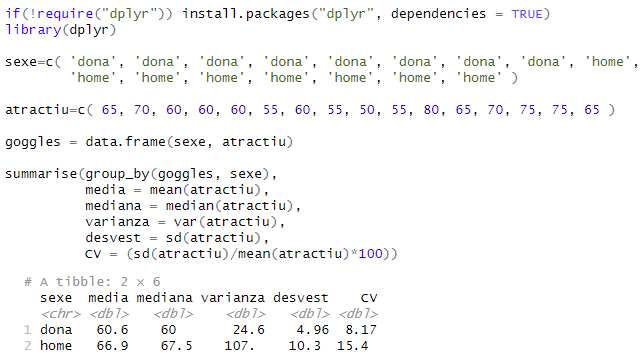Viewport: 643px width, 361px height.
Task: Click the atractiu vector variable name
Action: click(x=37, y=110)
